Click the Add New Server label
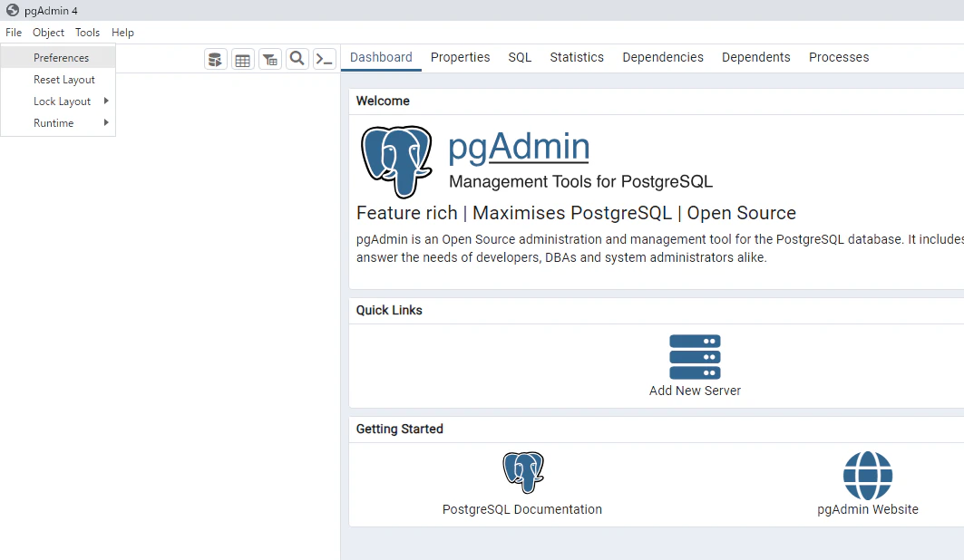 (x=695, y=391)
